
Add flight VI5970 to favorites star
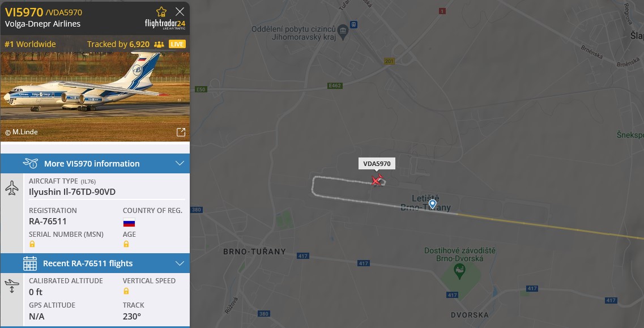(161, 11)
